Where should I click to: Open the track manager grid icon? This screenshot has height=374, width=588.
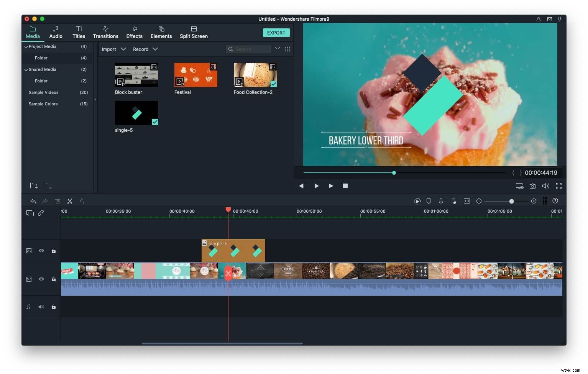point(545,201)
